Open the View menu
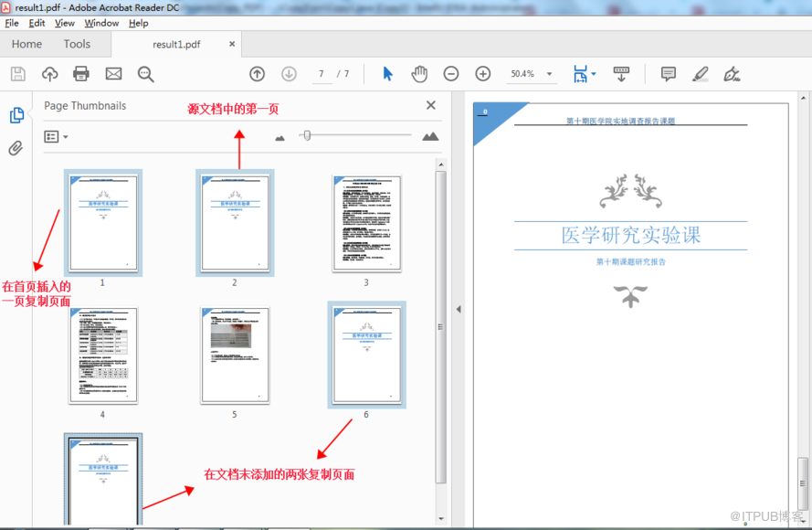This screenshot has height=530, width=812. coord(65,23)
